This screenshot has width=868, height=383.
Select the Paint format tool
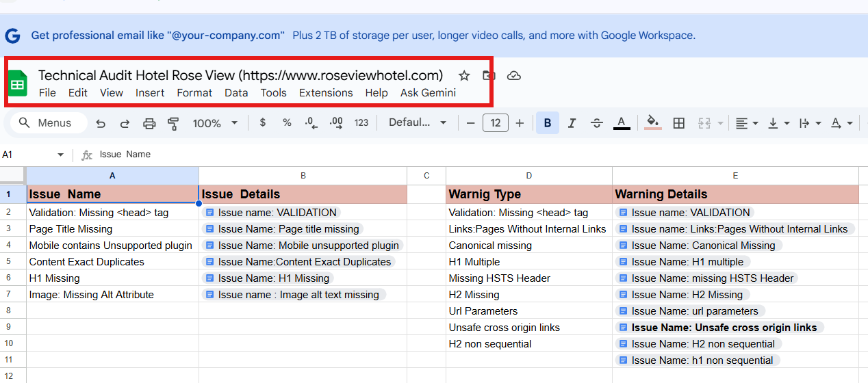tap(173, 123)
